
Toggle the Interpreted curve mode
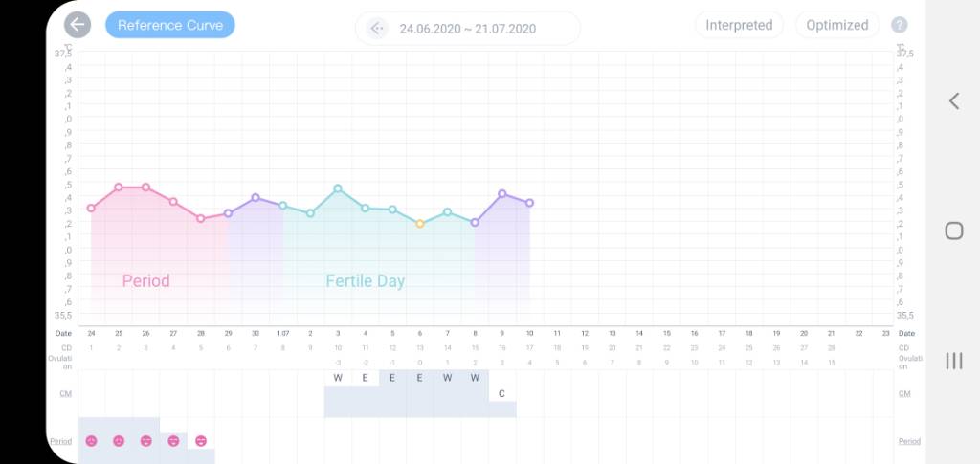pos(739,26)
